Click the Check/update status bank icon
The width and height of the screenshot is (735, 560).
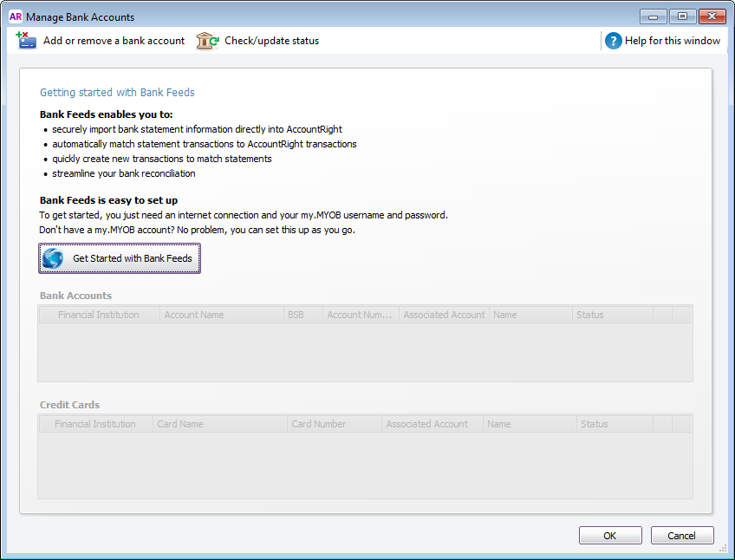207,41
